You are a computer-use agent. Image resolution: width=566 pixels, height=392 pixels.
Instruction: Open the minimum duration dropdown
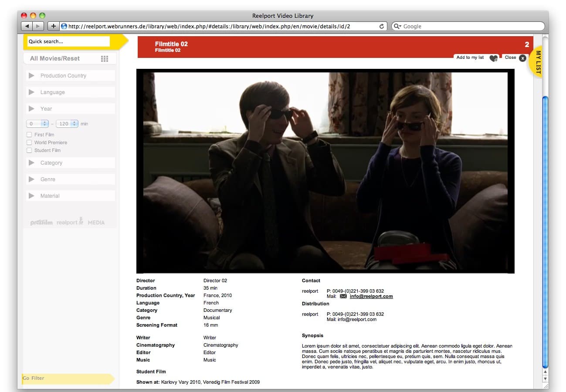[44, 124]
